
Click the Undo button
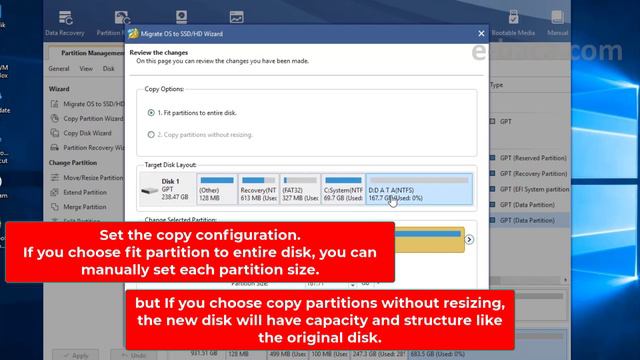coord(133,356)
